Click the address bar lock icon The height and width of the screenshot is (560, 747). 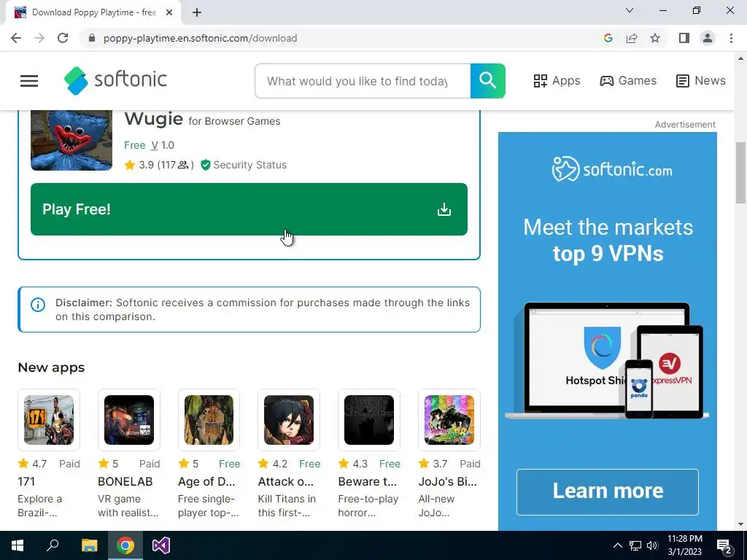click(92, 38)
